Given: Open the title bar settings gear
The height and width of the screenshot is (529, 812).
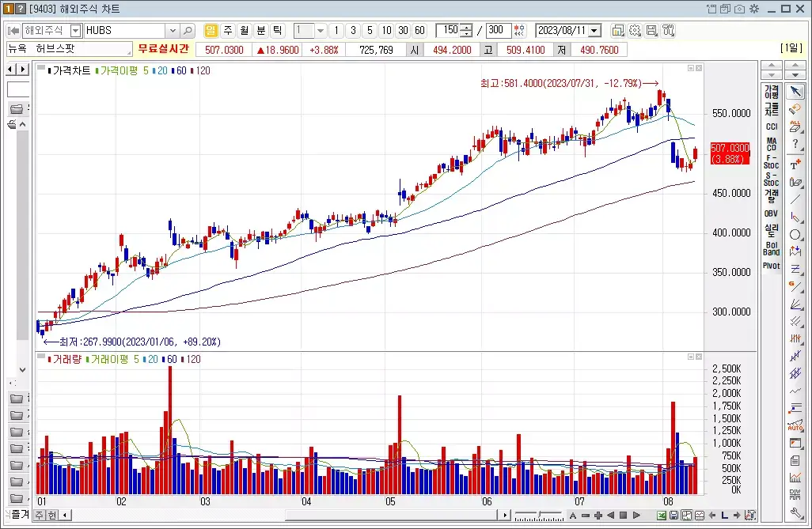Looking at the screenshot, I should tap(754, 9).
